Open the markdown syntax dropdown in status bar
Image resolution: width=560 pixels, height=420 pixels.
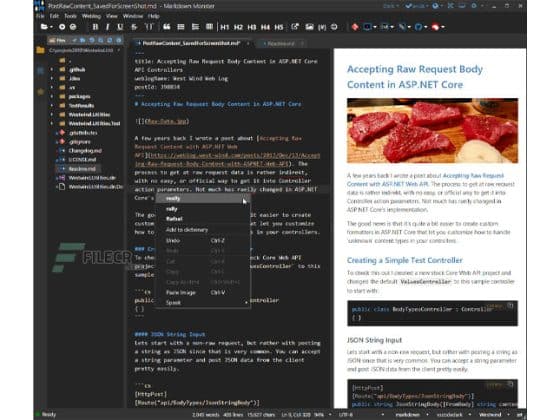[x=411, y=415]
